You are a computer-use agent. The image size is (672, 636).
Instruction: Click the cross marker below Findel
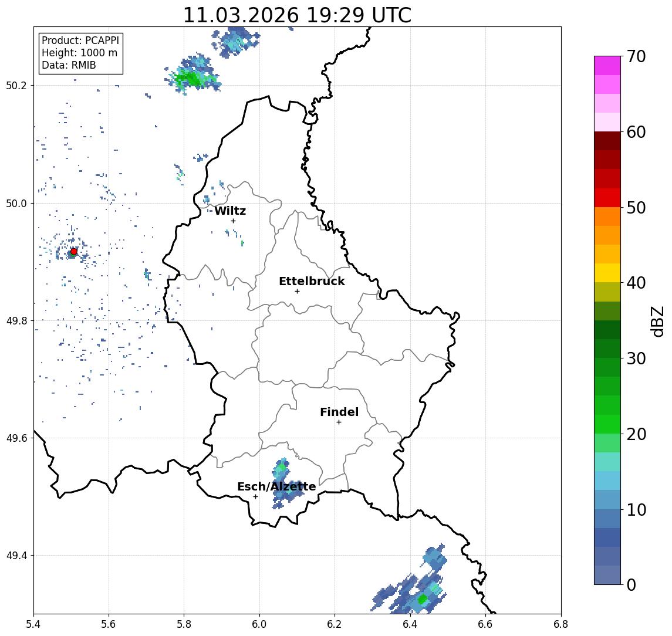point(339,422)
